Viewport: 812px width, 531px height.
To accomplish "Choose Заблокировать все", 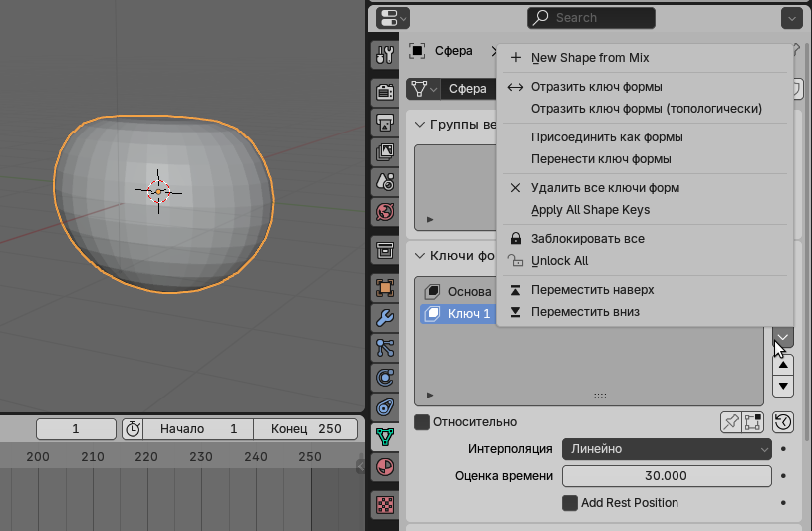I will 646,239.
